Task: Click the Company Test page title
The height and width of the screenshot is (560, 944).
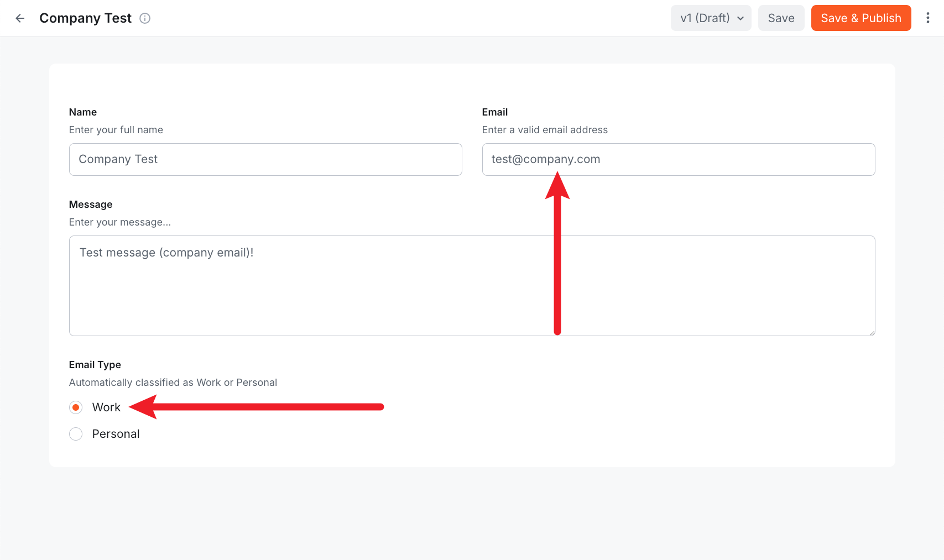Action: pos(85,18)
